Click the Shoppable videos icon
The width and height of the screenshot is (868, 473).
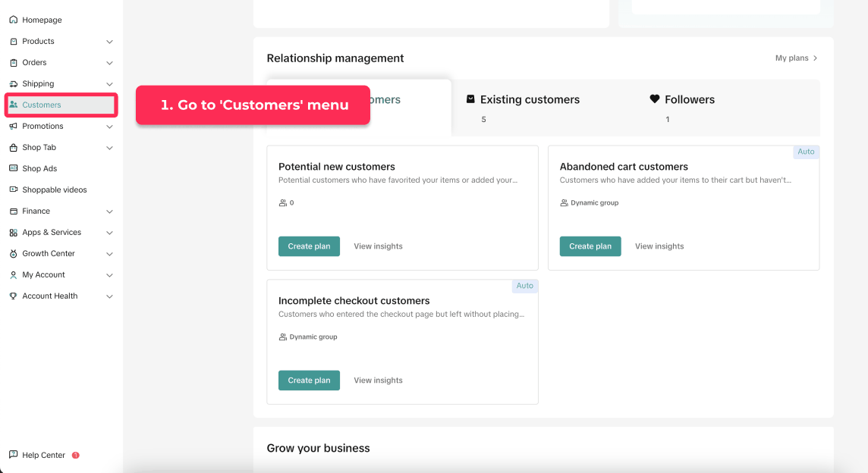pyautogui.click(x=14, y=190)
